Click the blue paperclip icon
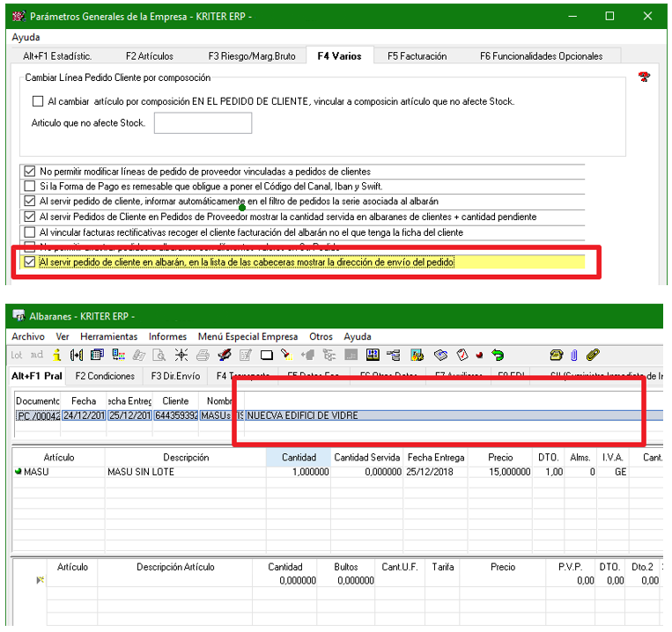Screen dimensions: 672x632 574,355
